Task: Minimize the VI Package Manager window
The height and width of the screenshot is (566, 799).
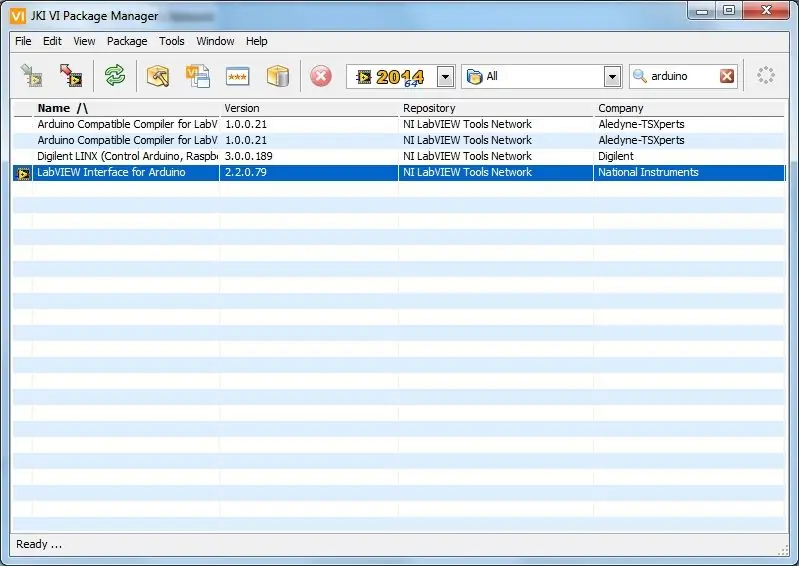Action: [702, 10]
